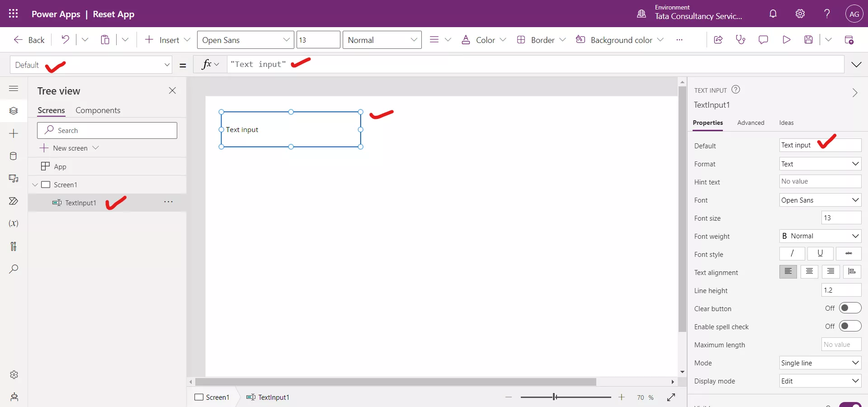Switch to the Advanced properties tab

(751, 123)
